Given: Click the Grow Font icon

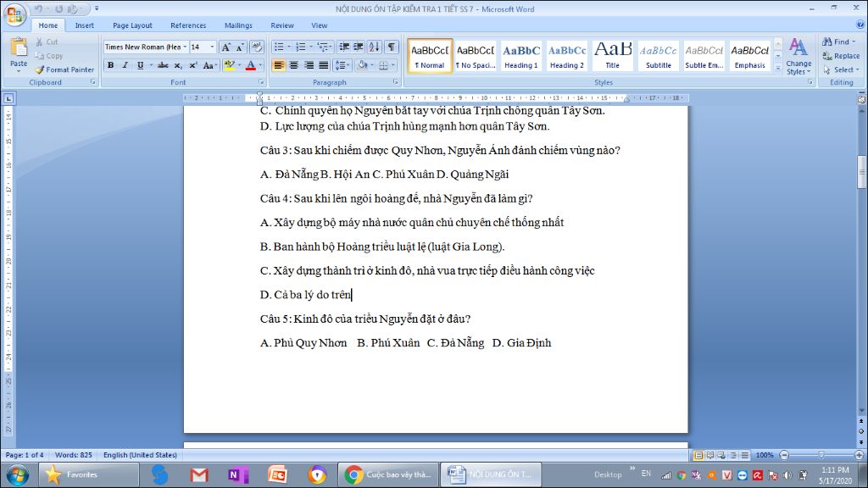Looking at the screenshot, I should coord(225,47).
